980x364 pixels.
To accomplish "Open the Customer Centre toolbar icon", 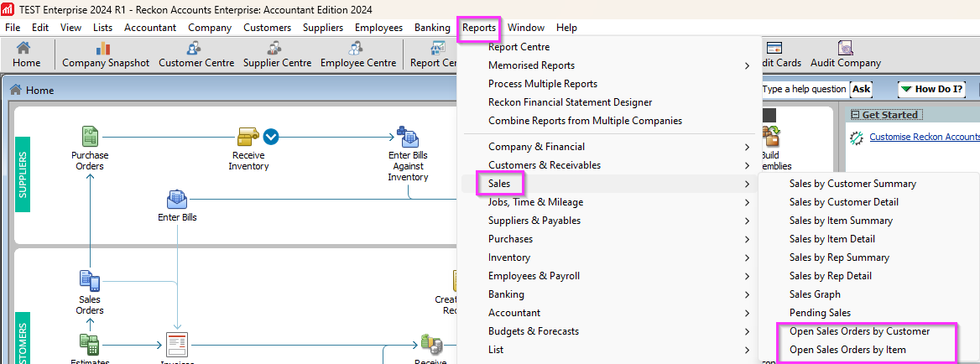I will tap(196, 55).
